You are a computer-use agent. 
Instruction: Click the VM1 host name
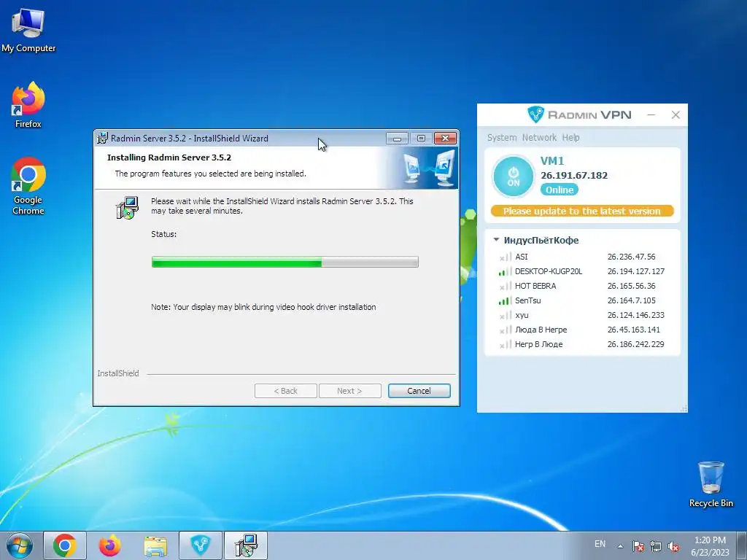coord(552,161)
